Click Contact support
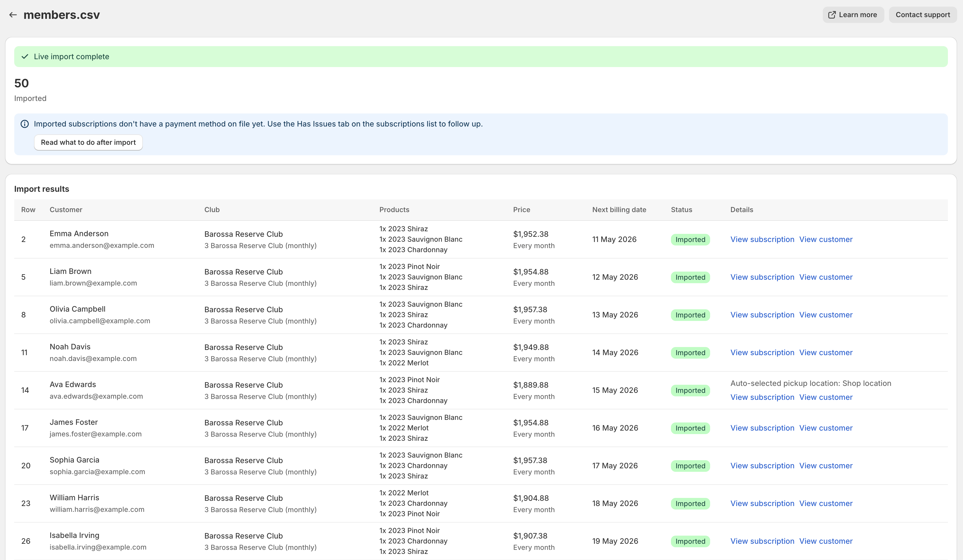This screenshot has height=560, width=963. click(922, 15)
